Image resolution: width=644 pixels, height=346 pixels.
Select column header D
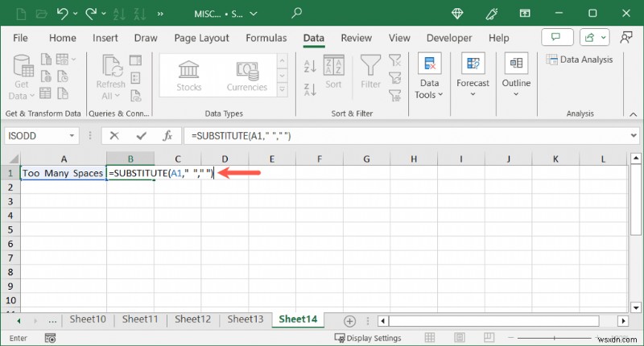tap(225, 159)
